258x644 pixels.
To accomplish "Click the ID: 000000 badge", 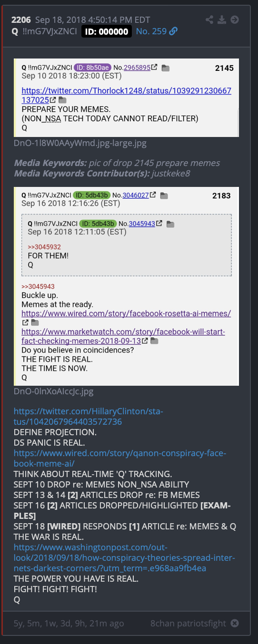I will [x=107, y=31].
